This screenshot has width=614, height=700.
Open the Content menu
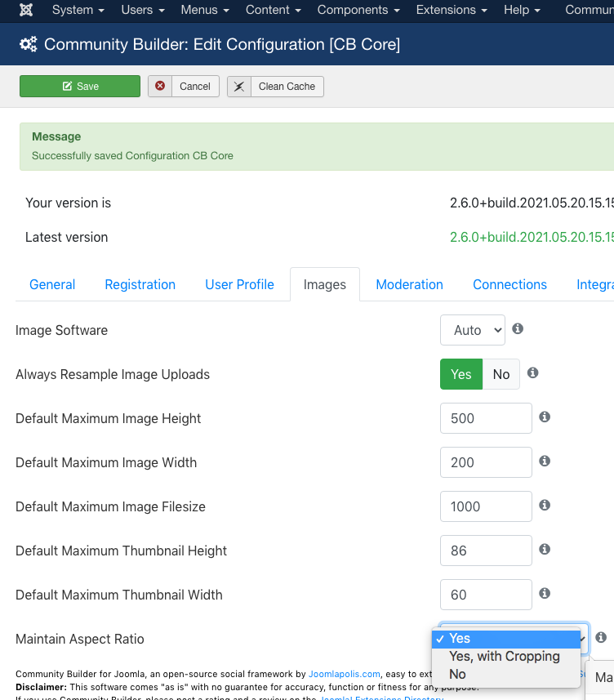(x=273, y=10)
